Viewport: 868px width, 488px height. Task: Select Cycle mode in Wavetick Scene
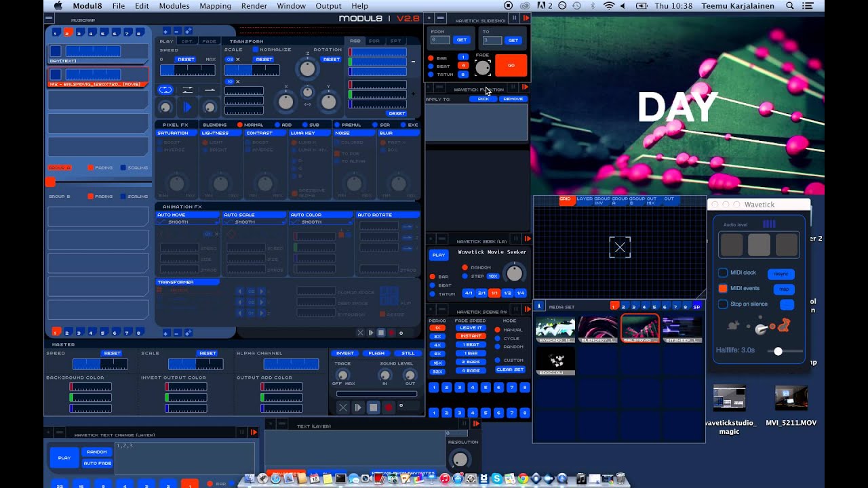[499, 338]
